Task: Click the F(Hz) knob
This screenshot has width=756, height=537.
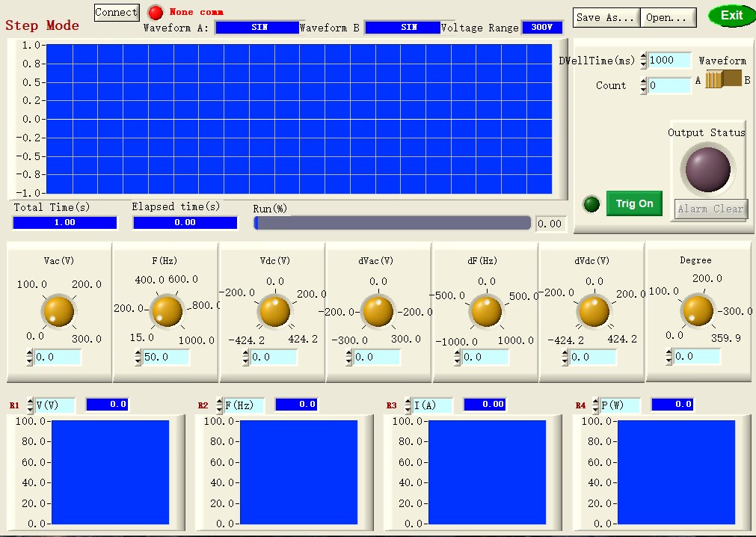Action: point(167,311)
